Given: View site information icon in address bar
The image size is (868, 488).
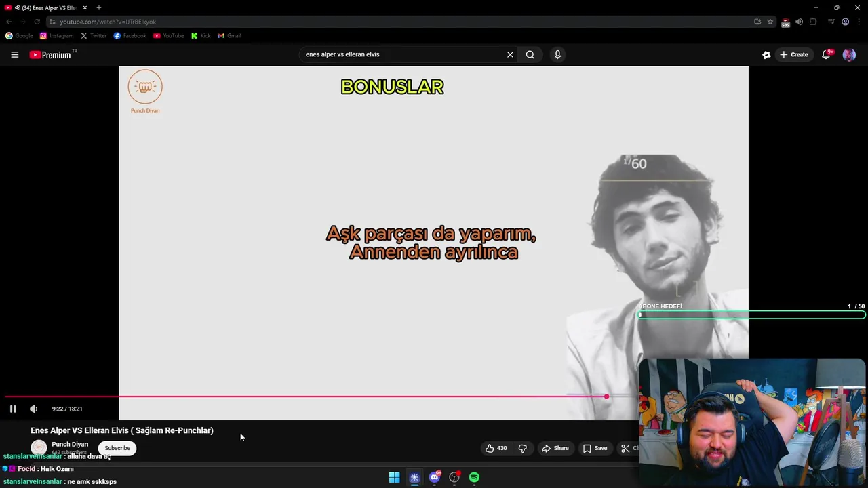Looking at the screenshot, I should [52, 22].
